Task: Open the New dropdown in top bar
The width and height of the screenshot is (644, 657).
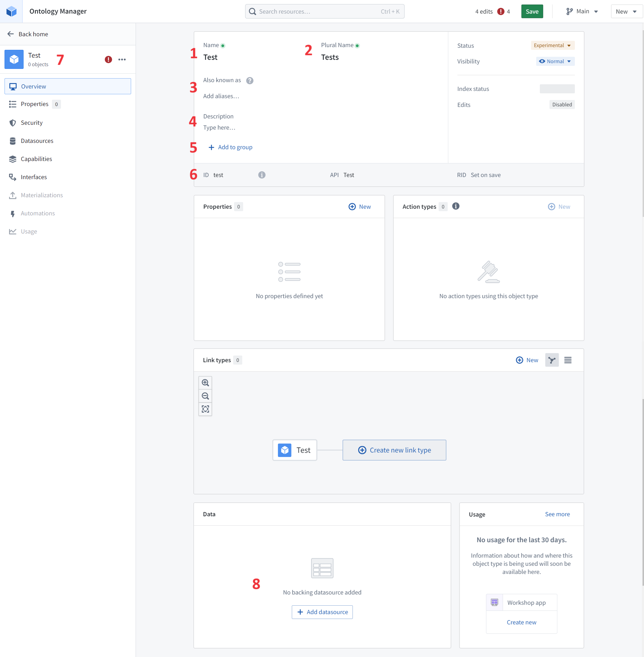Action: (x=626, y=11)
